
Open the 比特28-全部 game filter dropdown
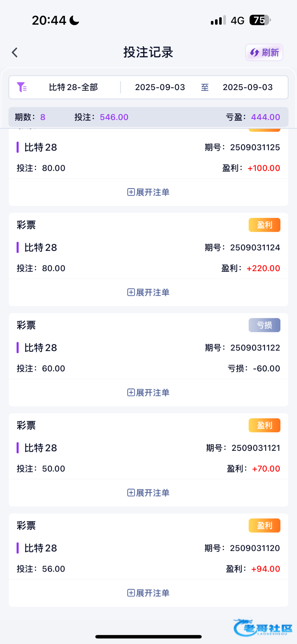tap(73, 87)
